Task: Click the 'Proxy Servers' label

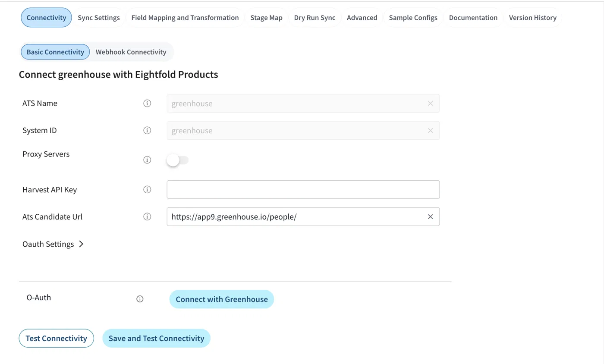Action: click(46, 154)
